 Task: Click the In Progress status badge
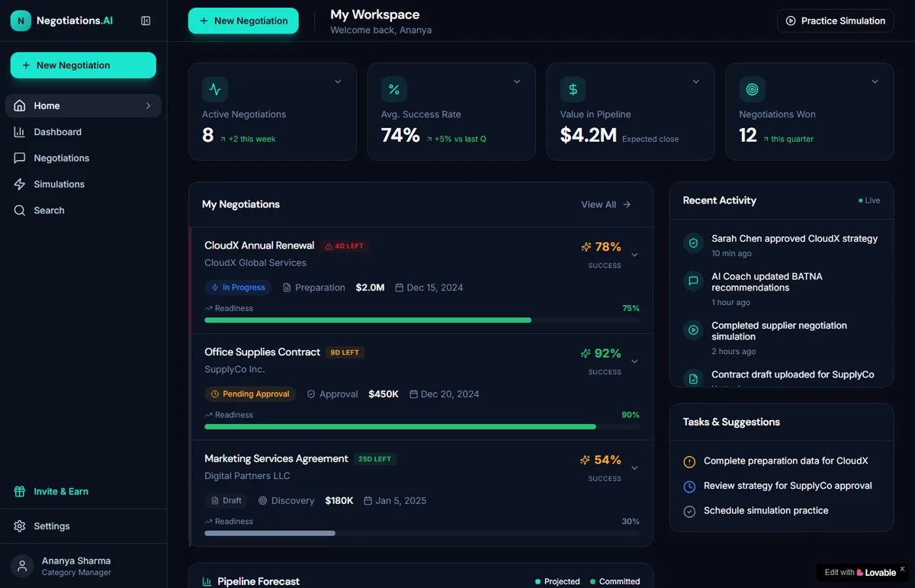238,288
